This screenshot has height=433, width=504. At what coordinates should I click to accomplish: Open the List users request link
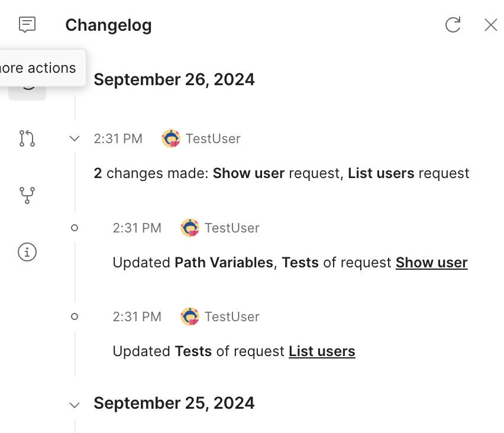322,351
